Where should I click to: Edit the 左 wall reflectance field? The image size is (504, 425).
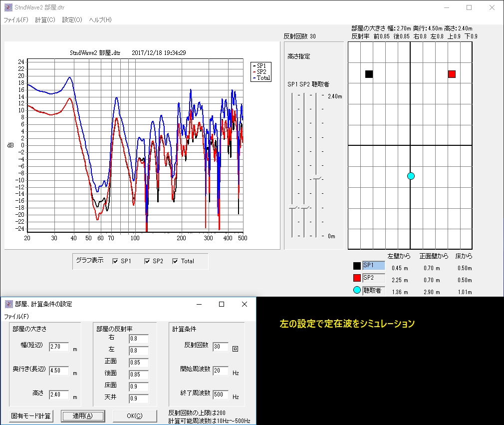[139, 351]
